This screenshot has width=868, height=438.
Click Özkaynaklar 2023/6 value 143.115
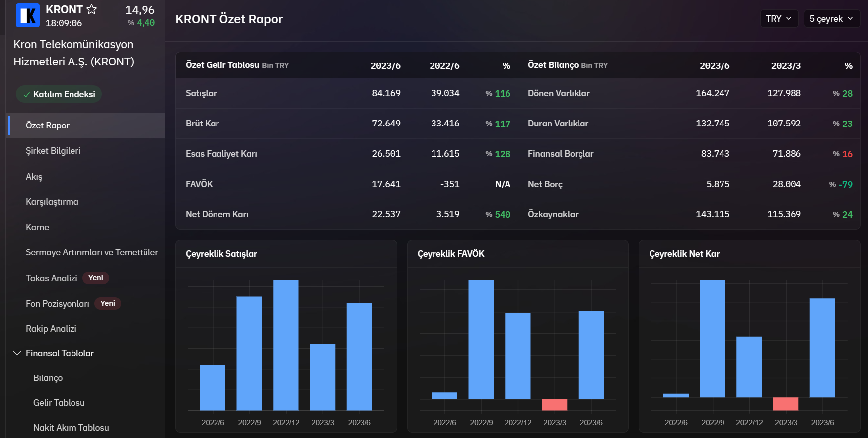713,214
